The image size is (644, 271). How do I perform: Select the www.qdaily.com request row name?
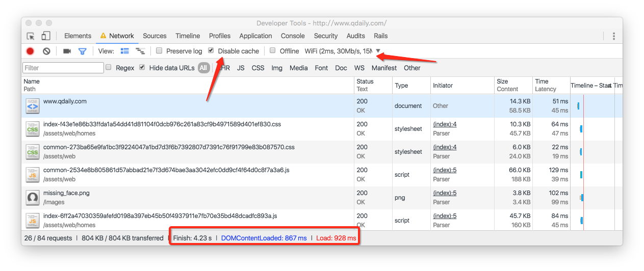click(65, 101)
